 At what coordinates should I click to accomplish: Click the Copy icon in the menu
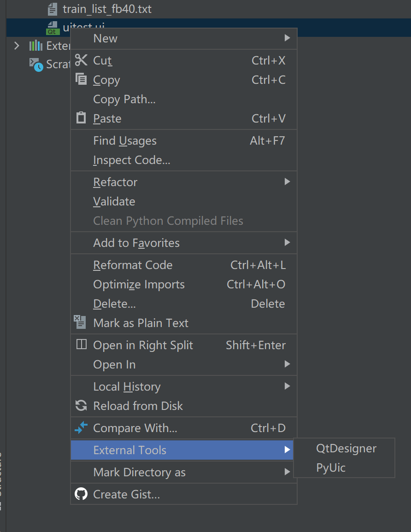tap(80, 79)
